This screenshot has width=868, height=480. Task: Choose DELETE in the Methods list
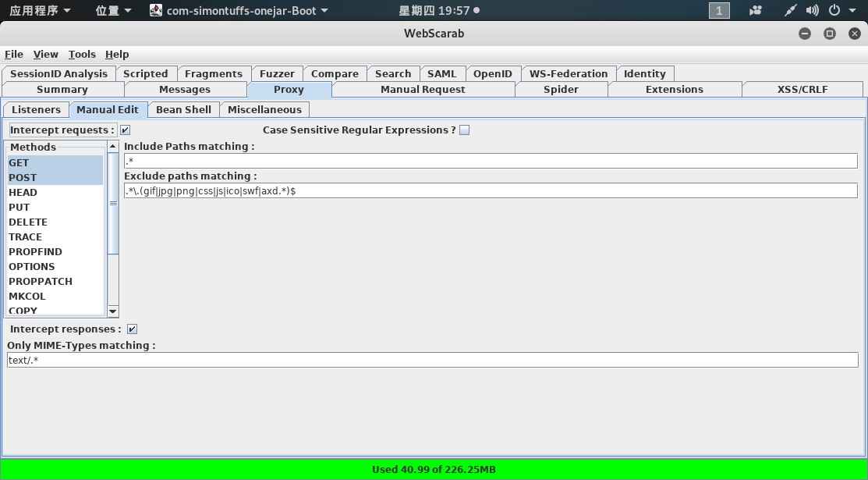click(55, 222)
